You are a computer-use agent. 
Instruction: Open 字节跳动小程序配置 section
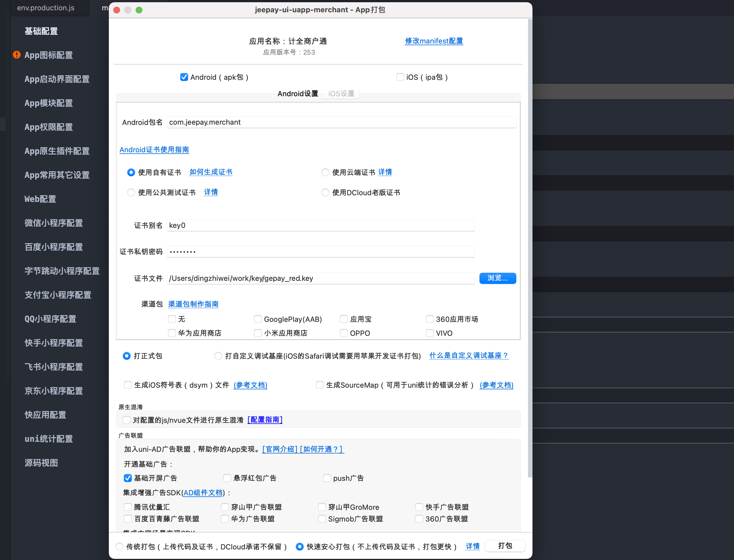(x=62, y=271)
